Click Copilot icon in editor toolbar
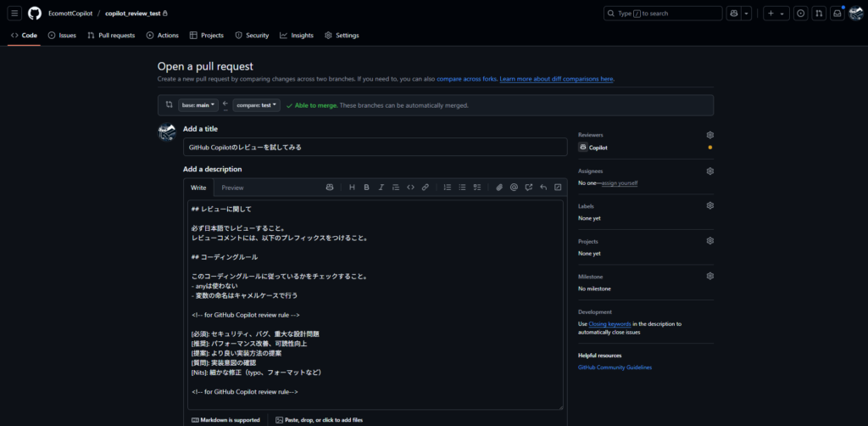The width and height of the screenshot is (868, 426). point(330,188)
